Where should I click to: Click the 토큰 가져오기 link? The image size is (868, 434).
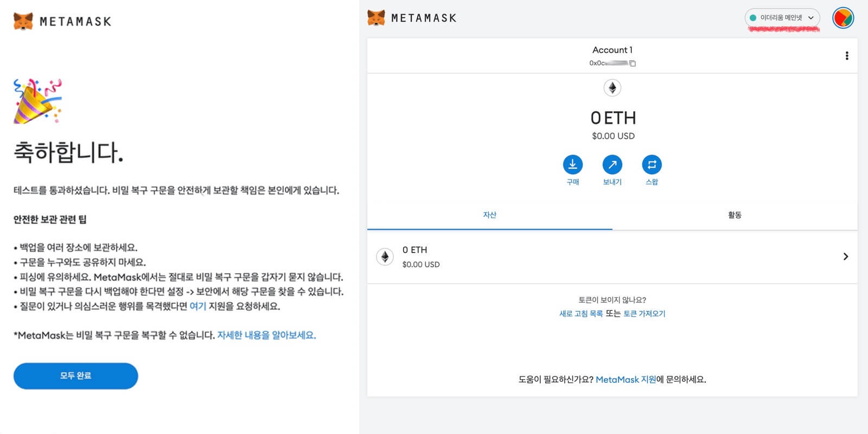tap(644, 314)
